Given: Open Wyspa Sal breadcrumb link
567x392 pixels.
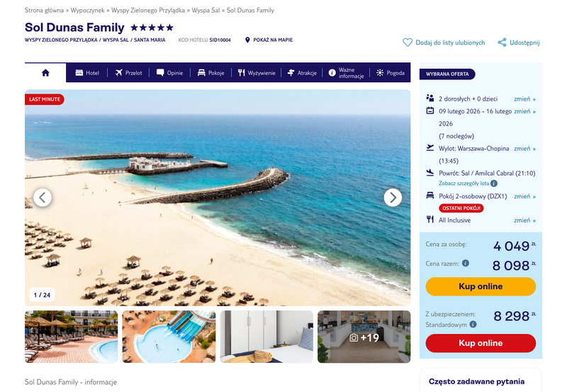Looking at the screenshot, I should click(206, 10).
